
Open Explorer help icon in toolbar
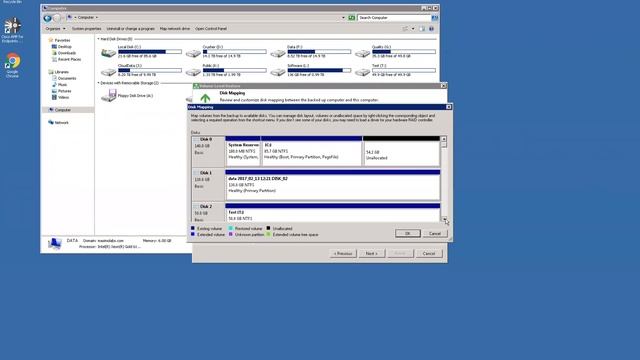[431, 29]
